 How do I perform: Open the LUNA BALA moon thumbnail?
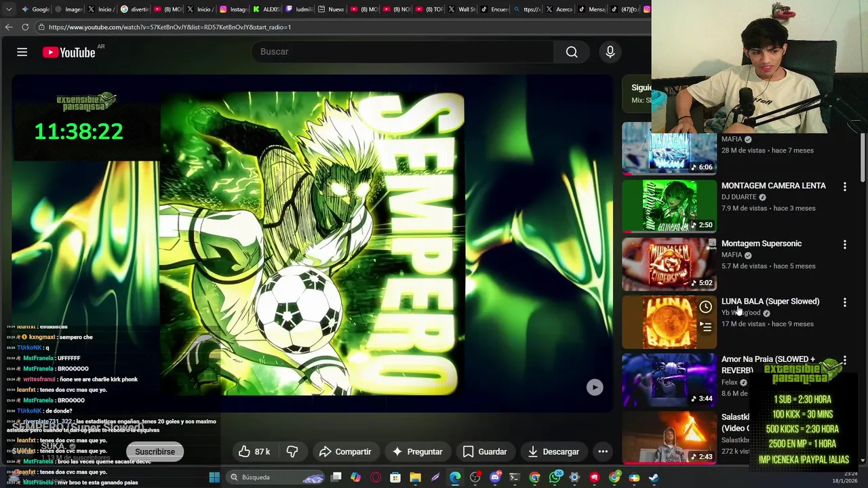click(x=669, y=322)
